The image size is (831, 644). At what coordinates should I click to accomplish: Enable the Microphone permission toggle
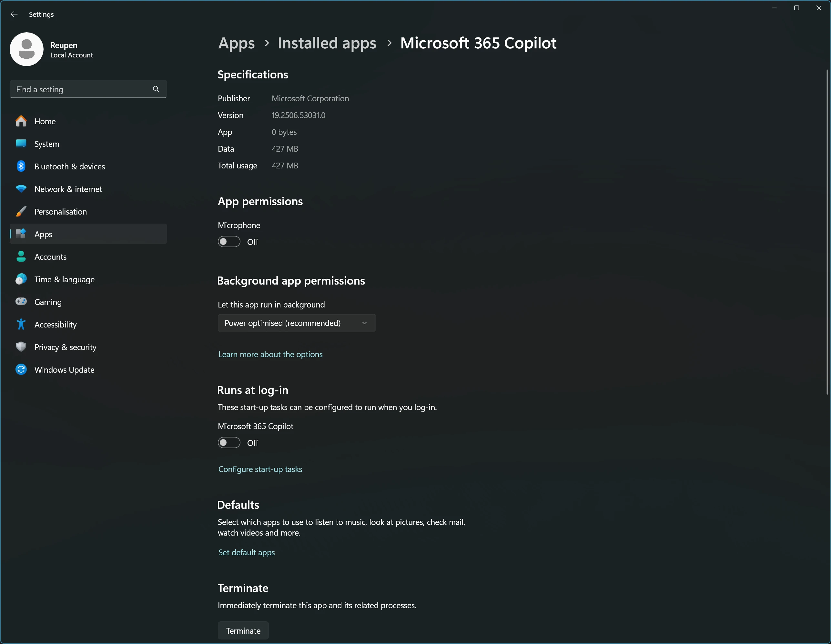pos(229,242)
